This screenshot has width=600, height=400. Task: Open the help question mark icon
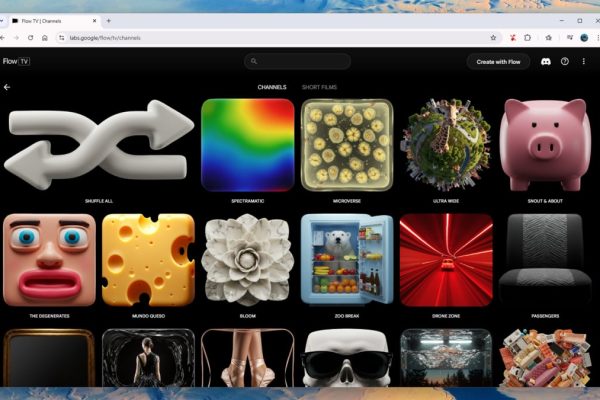(564, 61)
